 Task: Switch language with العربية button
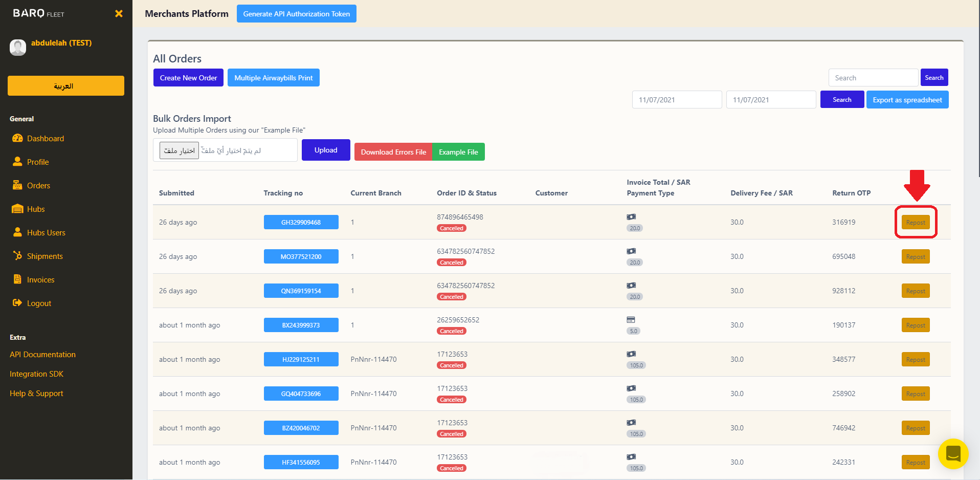tap(66, 85)
